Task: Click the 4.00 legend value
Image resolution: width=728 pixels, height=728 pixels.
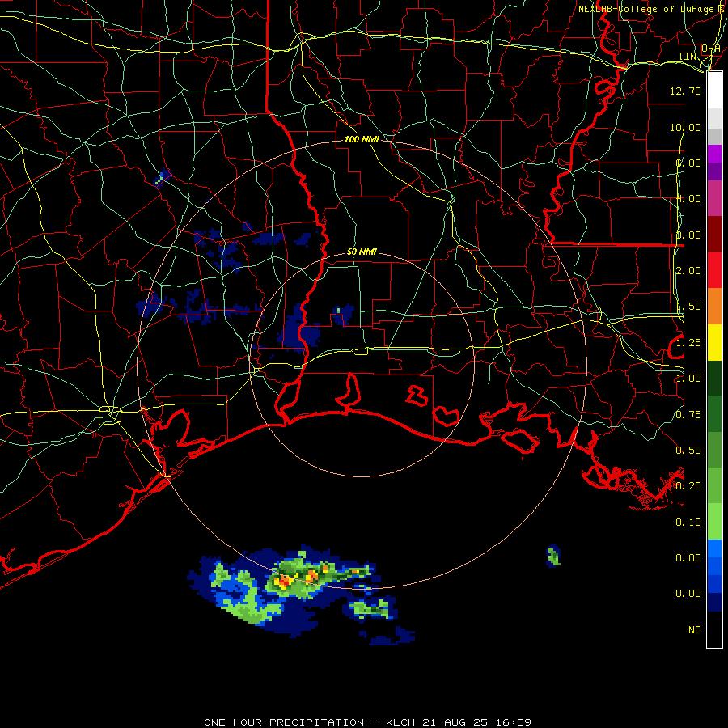Action: [x=688, y=199]
